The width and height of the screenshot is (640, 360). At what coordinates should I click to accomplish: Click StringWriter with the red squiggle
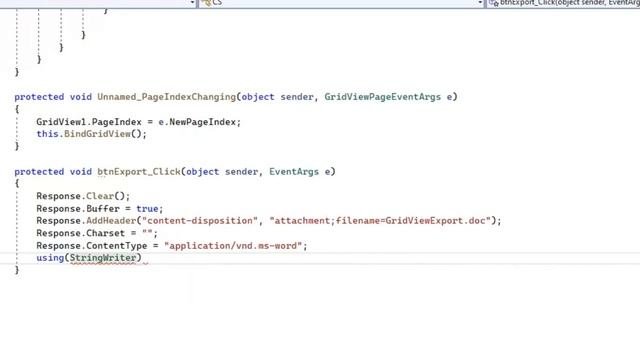[103, 258]
